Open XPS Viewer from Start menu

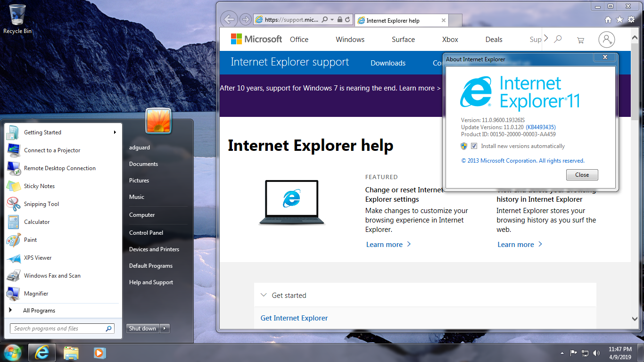[63, 258]
